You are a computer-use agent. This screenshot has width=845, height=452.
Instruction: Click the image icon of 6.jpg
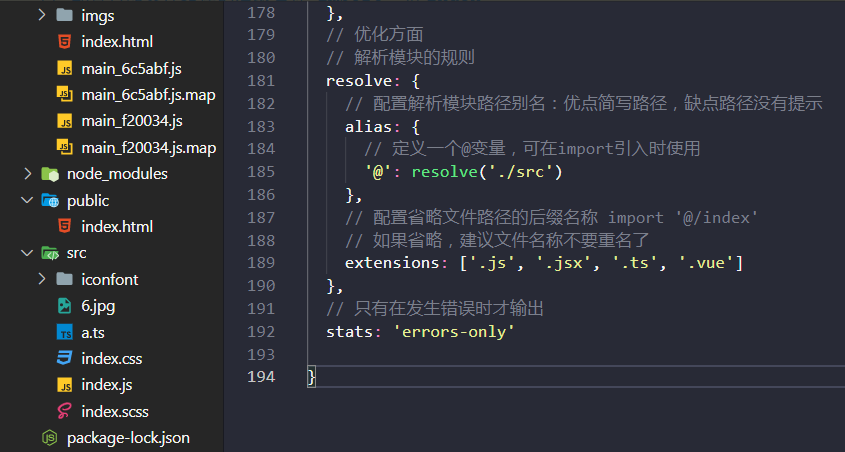coord(65,305)
